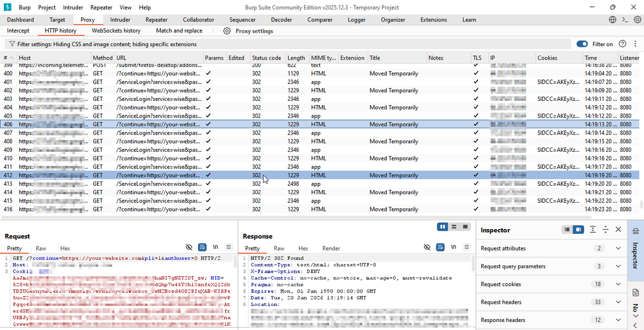Click the Inspector spy icon in side strip
This screenshot has width=644, height=330.
pyautogui.click(x=635, y=231)
